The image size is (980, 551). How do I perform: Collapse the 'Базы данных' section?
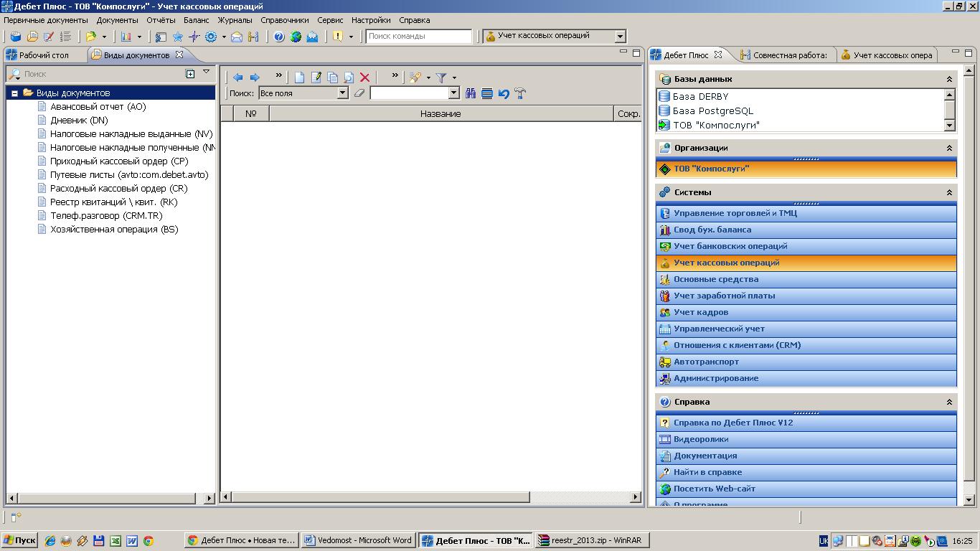click(949, 80)
